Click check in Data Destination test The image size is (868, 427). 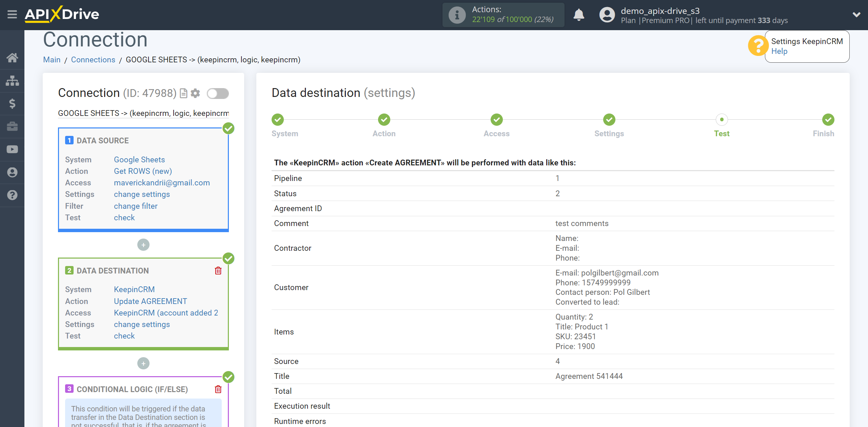(124, 336)
